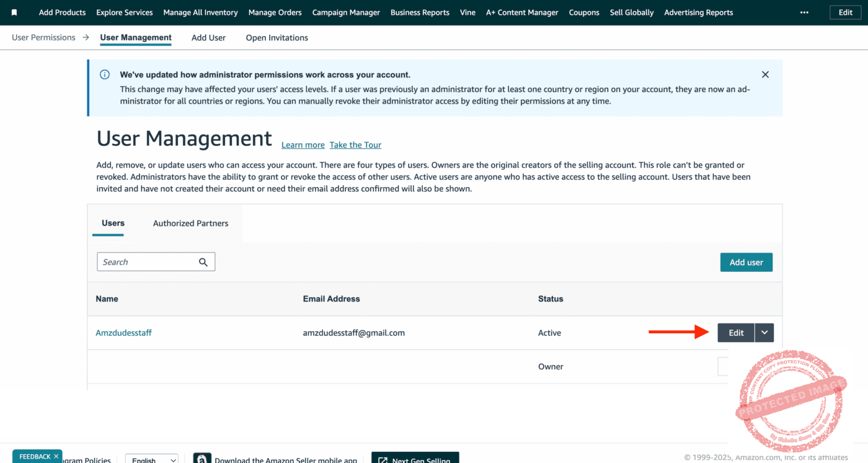Screen dimensions: 868x463
Task: Select the User Management tab
Action: (136, 37)
